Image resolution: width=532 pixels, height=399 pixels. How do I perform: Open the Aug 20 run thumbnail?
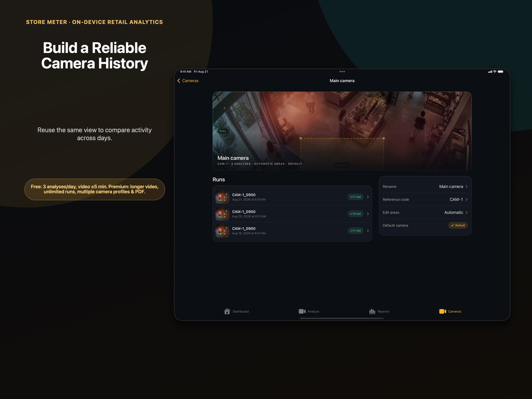tap(222, 214)
